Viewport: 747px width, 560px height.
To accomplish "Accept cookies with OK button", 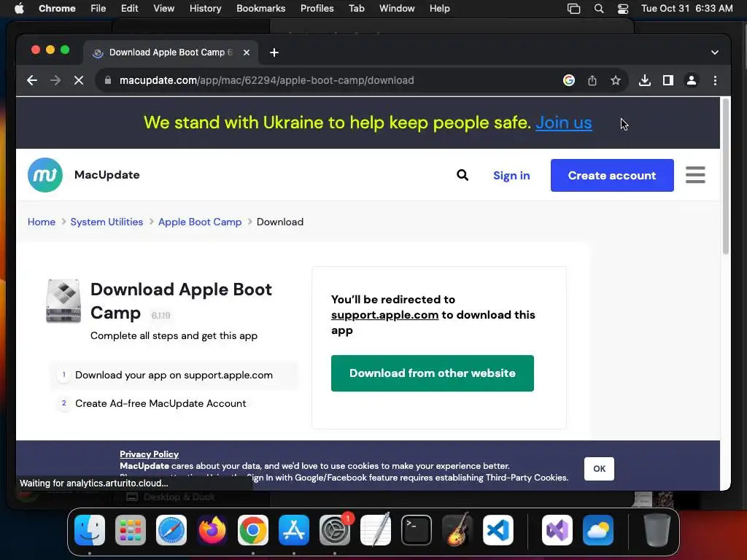I will [x=599, y=469].
